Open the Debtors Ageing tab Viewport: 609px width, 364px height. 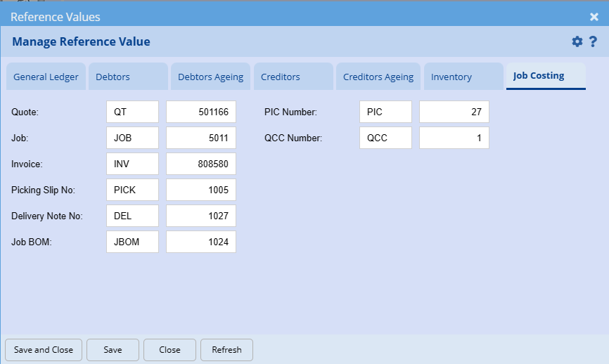[210, 77]
